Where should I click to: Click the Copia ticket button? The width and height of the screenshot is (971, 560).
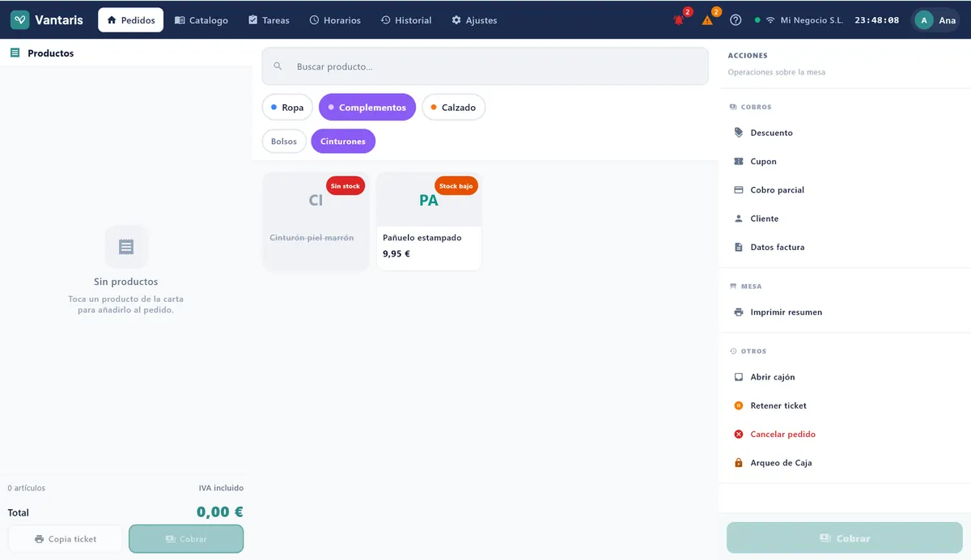(x=66, y=539)
